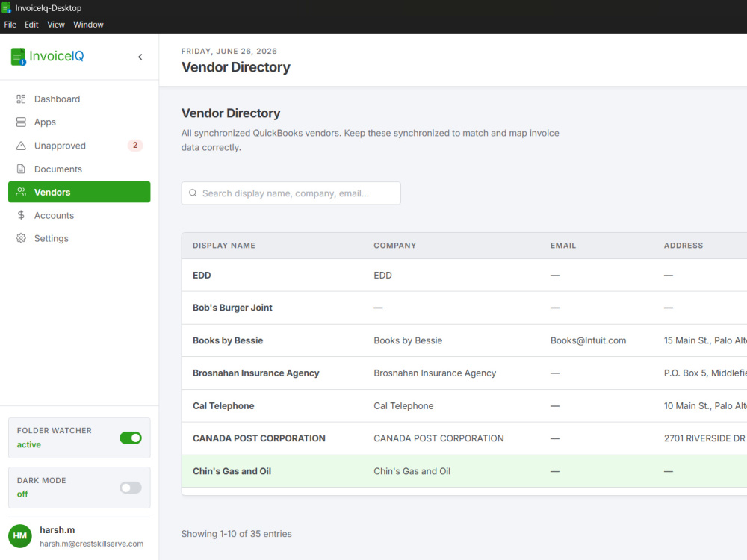Viewport: 747px width, 560px height.
Task: Open the File menu
Action: (10, 25)
